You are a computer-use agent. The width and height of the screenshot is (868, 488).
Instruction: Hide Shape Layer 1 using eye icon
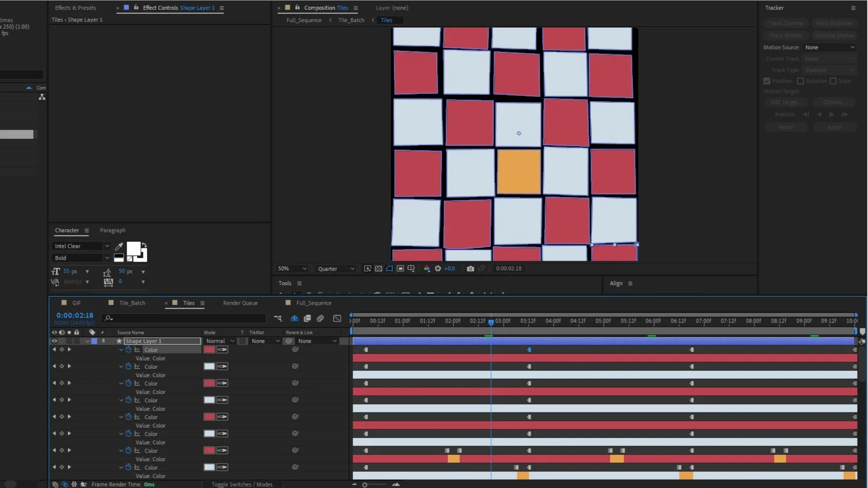coord(54,341)
